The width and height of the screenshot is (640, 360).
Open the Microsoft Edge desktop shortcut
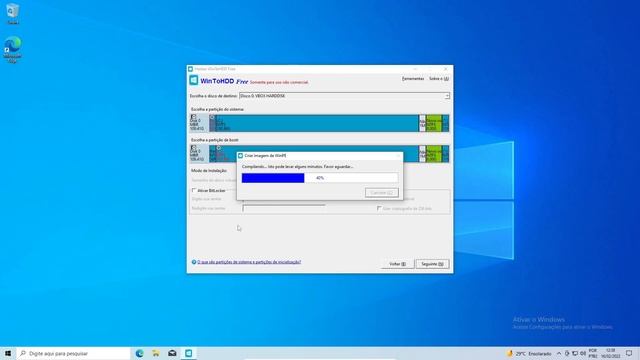click(x=13, y=49)
